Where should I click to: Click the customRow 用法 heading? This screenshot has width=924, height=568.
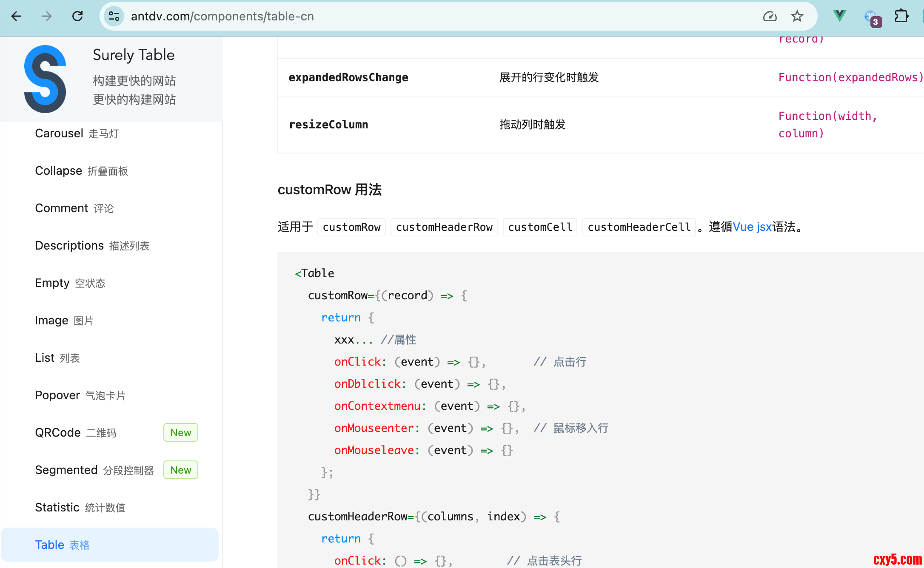329,190
